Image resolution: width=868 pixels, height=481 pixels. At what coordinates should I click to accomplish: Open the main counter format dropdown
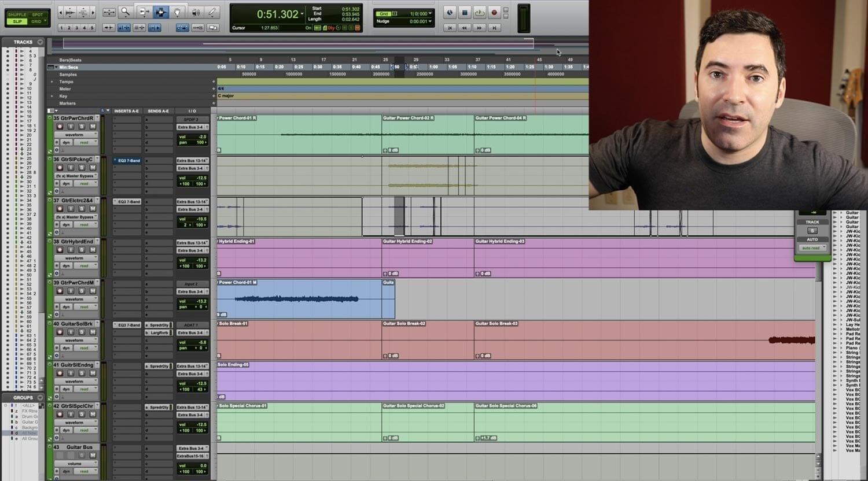(302, 14)
